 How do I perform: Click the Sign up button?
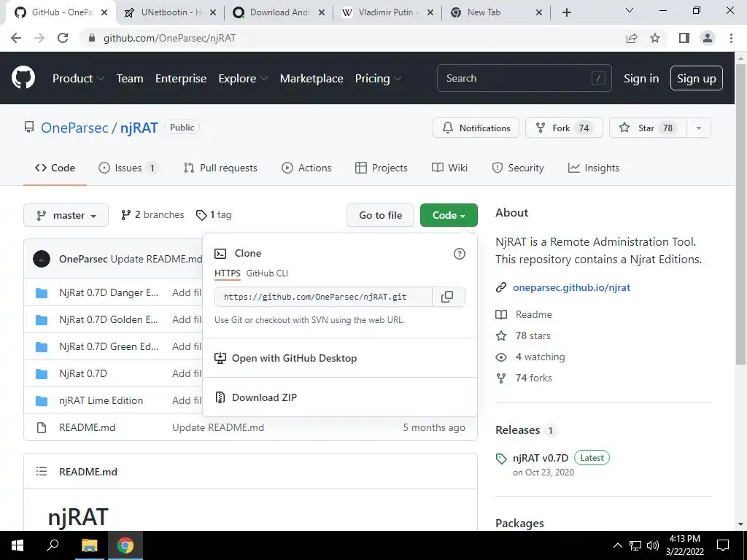tap(696, 78)
